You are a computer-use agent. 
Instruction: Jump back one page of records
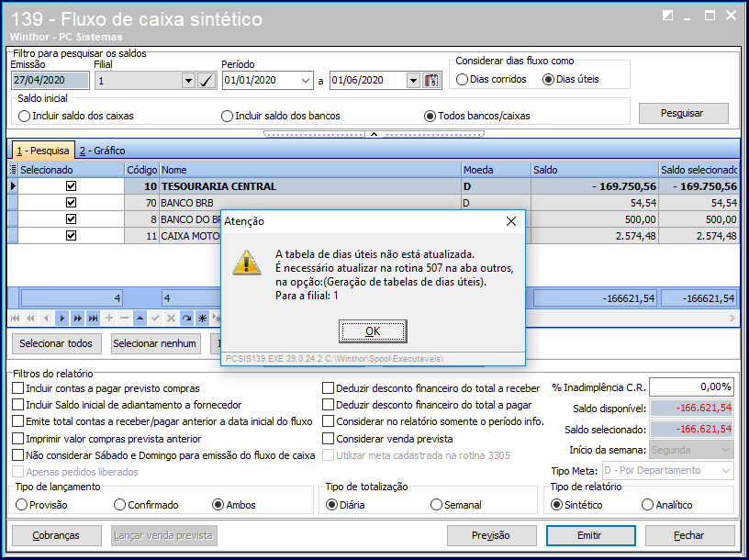point(30,319)
